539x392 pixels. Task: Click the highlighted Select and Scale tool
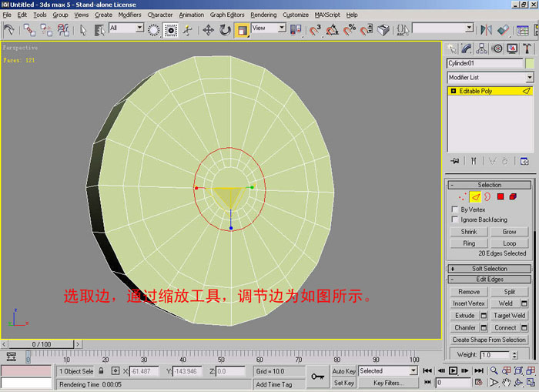click(x=242, y=30)
